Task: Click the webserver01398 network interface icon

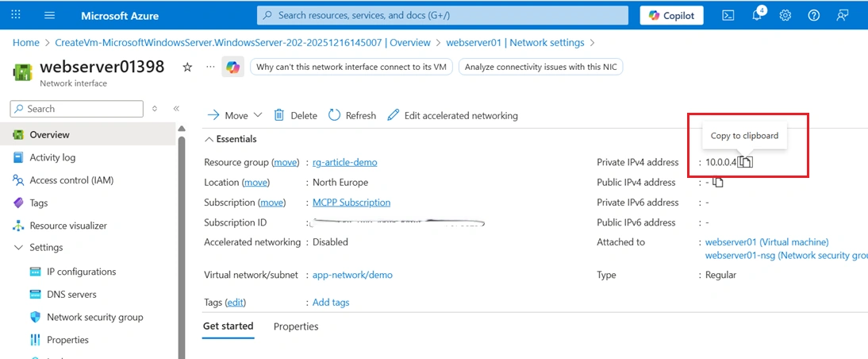Action: click(22, 73)
